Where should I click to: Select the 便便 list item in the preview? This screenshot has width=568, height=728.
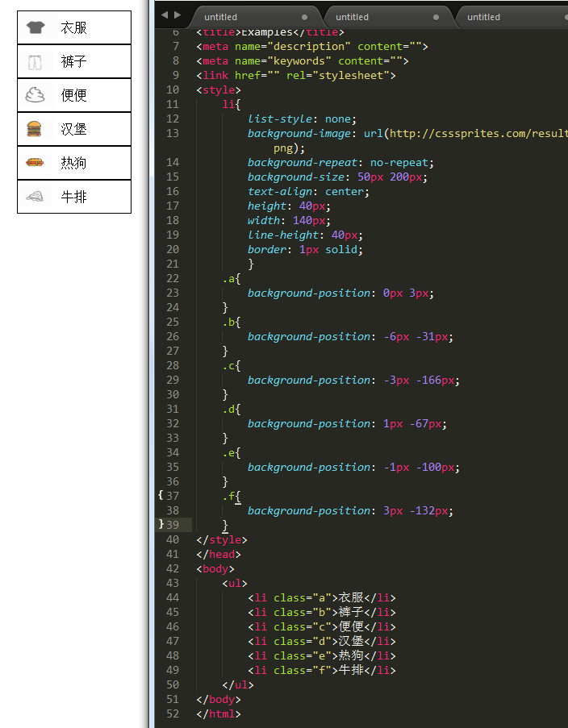coord(74,95)
